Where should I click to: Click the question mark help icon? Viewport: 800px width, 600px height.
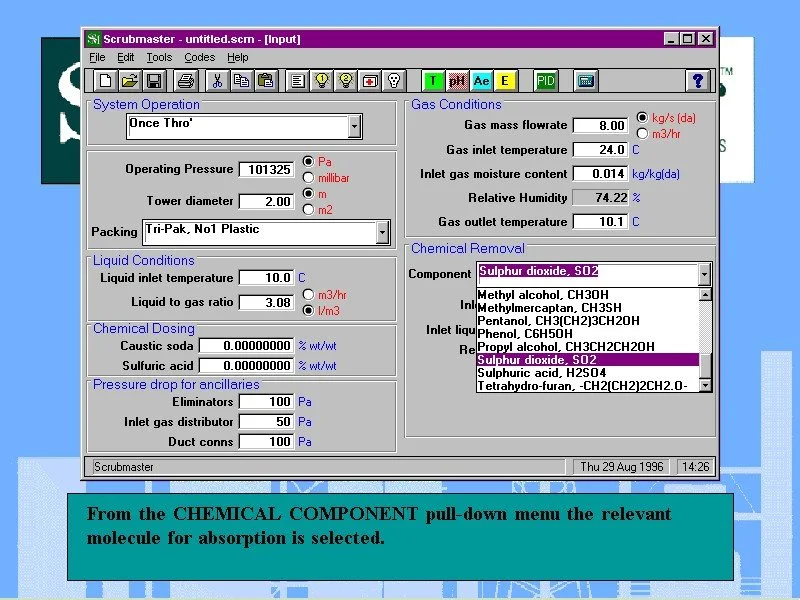697,81
